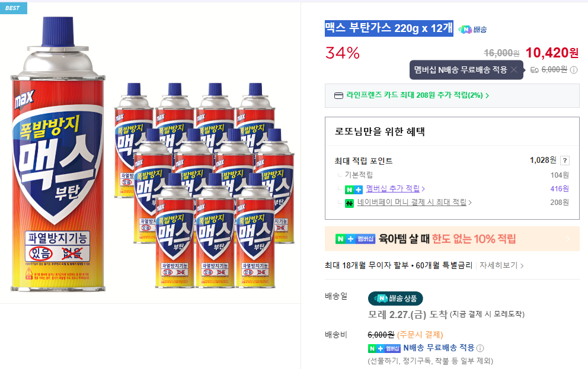Expand the 라인프렌즈 카드 추가 적립 banner

click(452, 97)
